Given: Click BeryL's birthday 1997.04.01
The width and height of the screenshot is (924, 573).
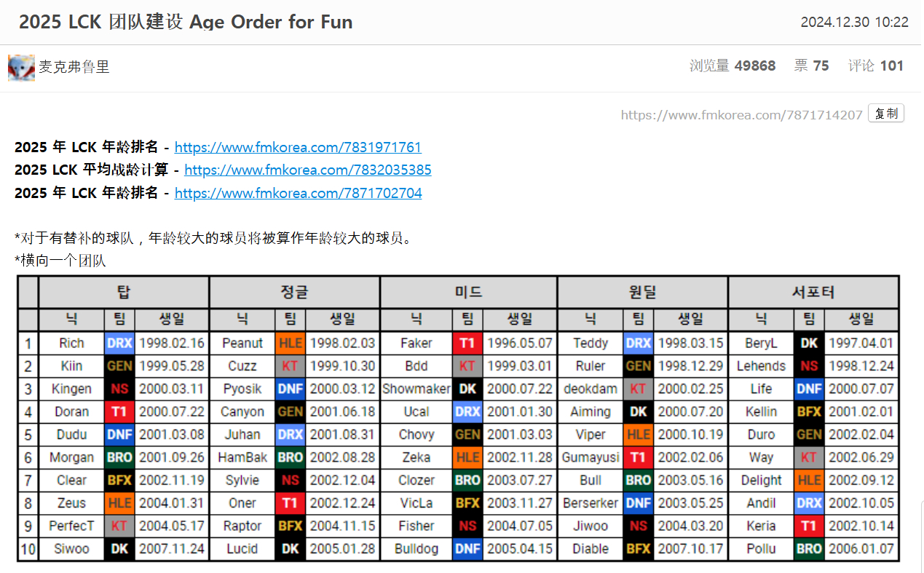Looking at the screenshot, I should coord(861,343).
